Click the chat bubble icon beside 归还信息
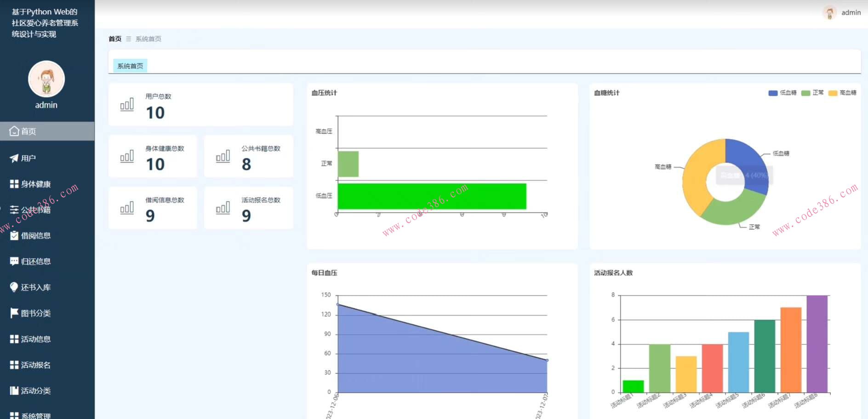 [14, 261]
